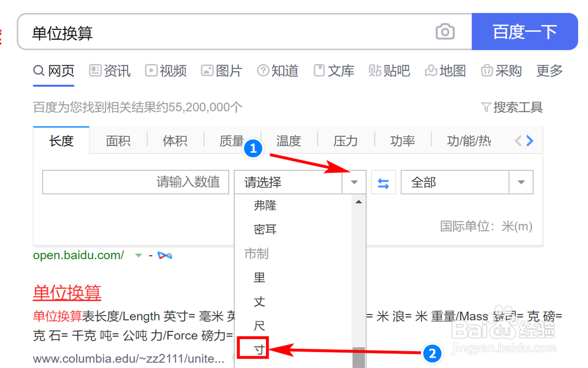588x368 pixels.
Task: Open the 贴吧 tab
Action: pyautogui.click(x=390, y=71)
